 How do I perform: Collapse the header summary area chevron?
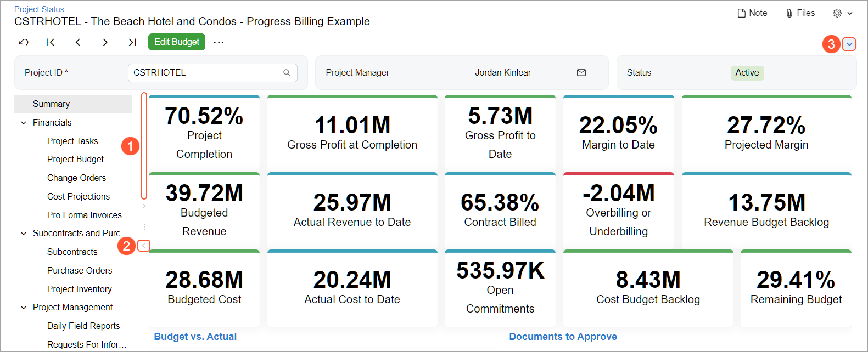tap(849, 44)
